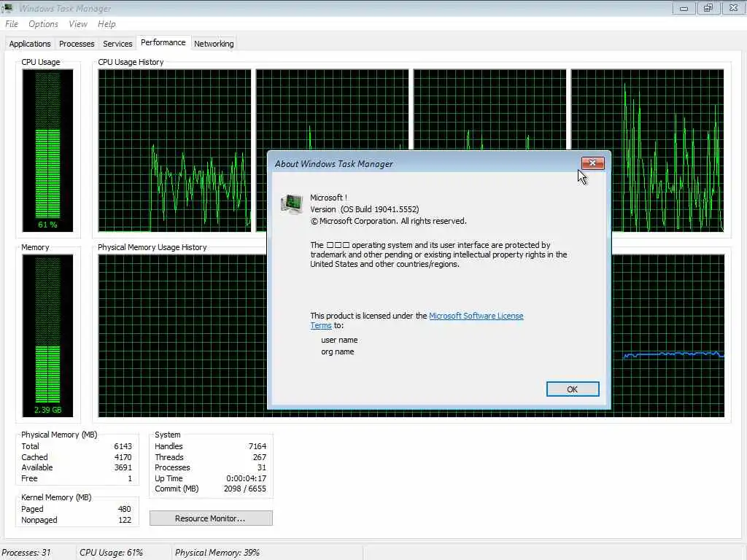Click the System Processes label
747x560 pixels.
pyautogui.click(x=172, y=467)
